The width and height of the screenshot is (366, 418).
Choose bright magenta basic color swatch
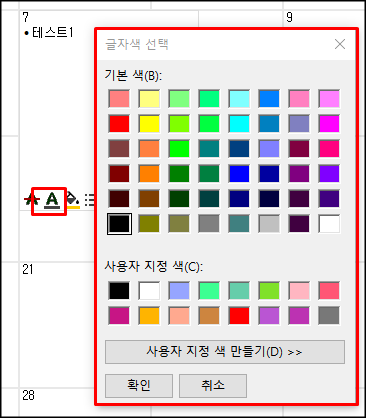(x=329, y=124)
